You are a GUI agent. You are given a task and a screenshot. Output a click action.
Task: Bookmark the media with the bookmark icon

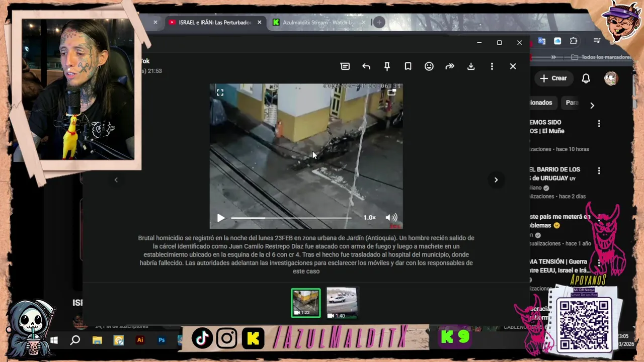click(x=408, y=66)
